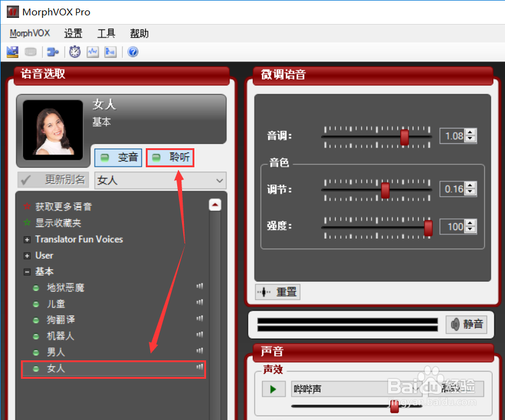Click the signal bars icon for 地狱恶魔
The height and width of the screenshot is (420, 505).
(x=200, y=286)
